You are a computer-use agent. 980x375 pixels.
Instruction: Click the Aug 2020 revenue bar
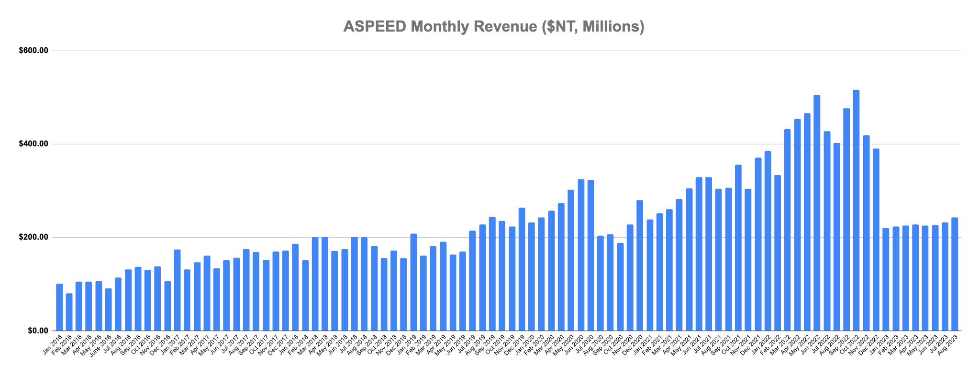601,283
